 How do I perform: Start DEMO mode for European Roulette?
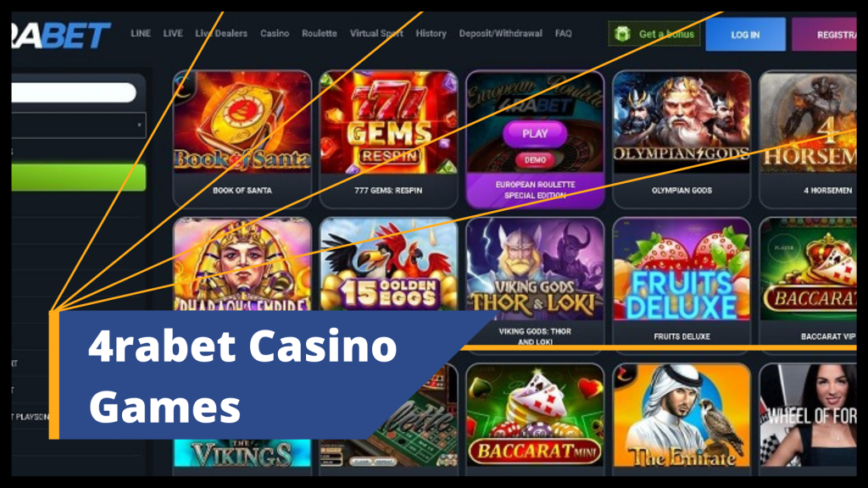[535, 160]
